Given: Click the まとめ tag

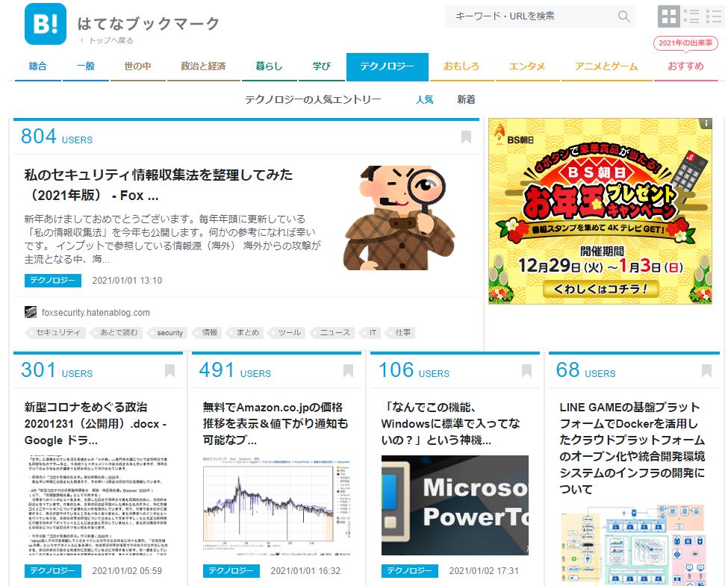Looking at the screenshot, I should click(245, 332).
